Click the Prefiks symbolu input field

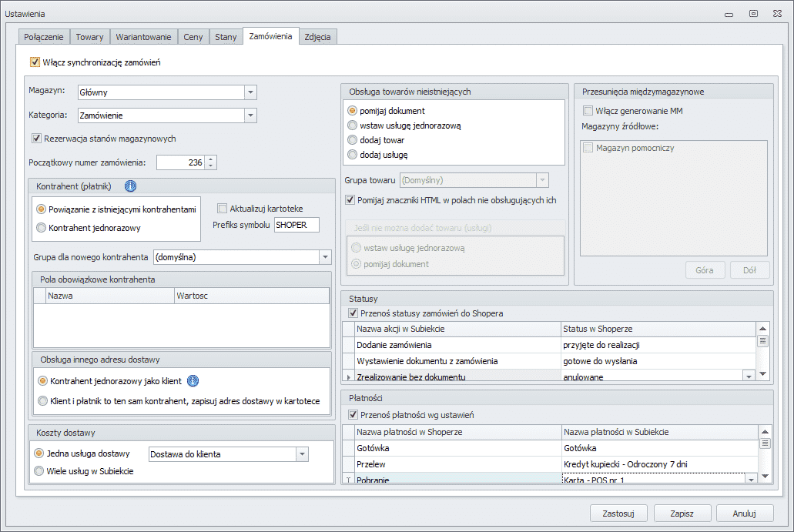pos(296,225)
